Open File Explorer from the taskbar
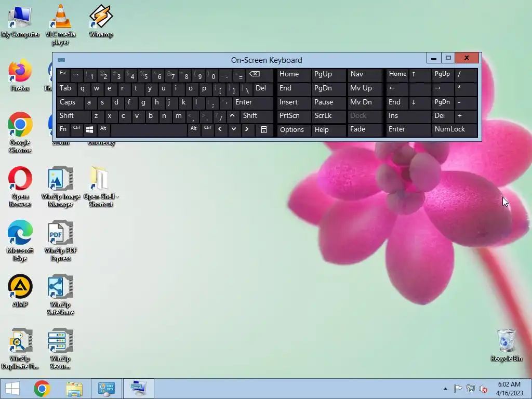 point(74,389)
